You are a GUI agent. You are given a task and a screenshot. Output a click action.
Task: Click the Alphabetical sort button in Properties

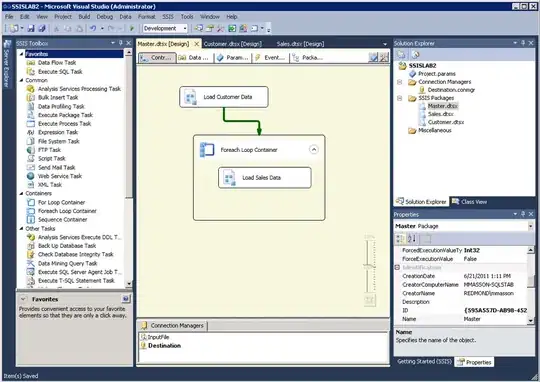pyautogui.click(x=412, y=238)
